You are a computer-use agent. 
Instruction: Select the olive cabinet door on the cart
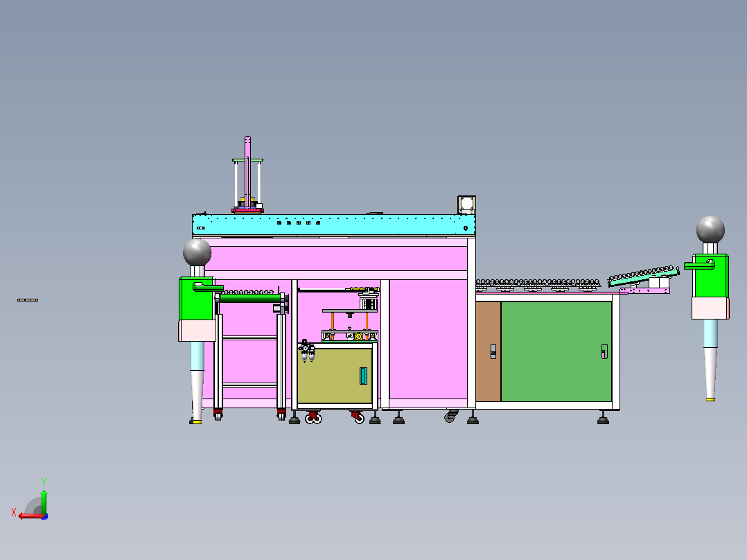[335, 376]
